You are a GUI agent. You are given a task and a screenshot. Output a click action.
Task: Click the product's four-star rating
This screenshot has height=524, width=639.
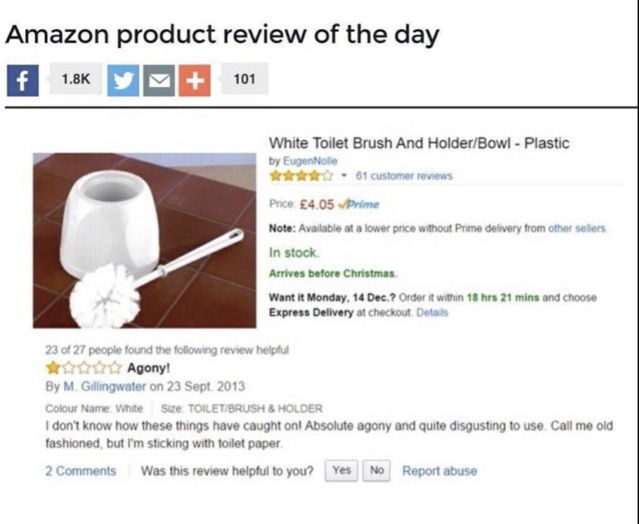point(293,176)
